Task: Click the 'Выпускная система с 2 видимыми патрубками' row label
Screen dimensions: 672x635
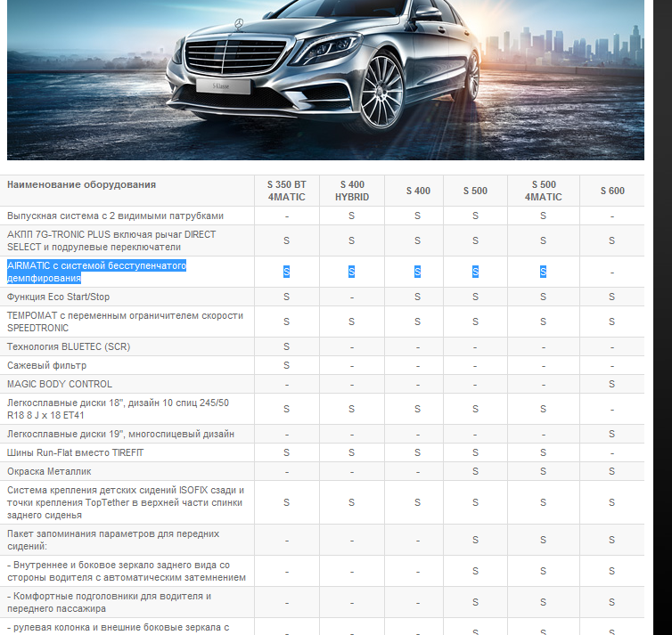Action: (x=115, y=216)
